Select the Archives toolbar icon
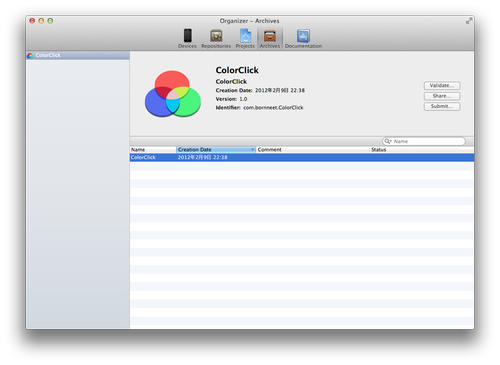This screenshot has width=500, height=365. [x=270, y=39]
